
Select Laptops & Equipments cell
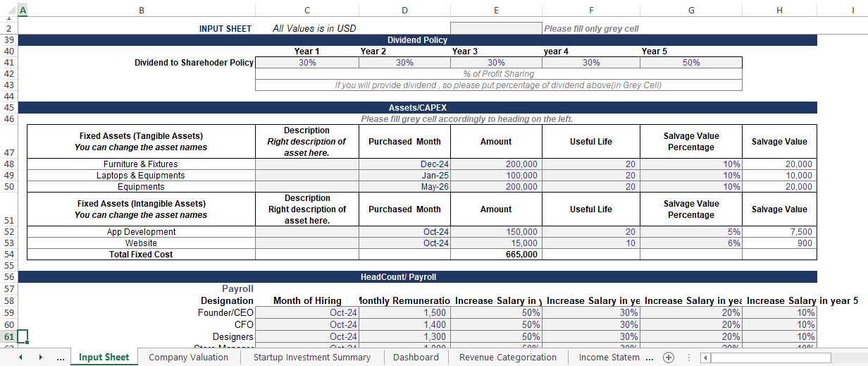click(x=141, y=176)
